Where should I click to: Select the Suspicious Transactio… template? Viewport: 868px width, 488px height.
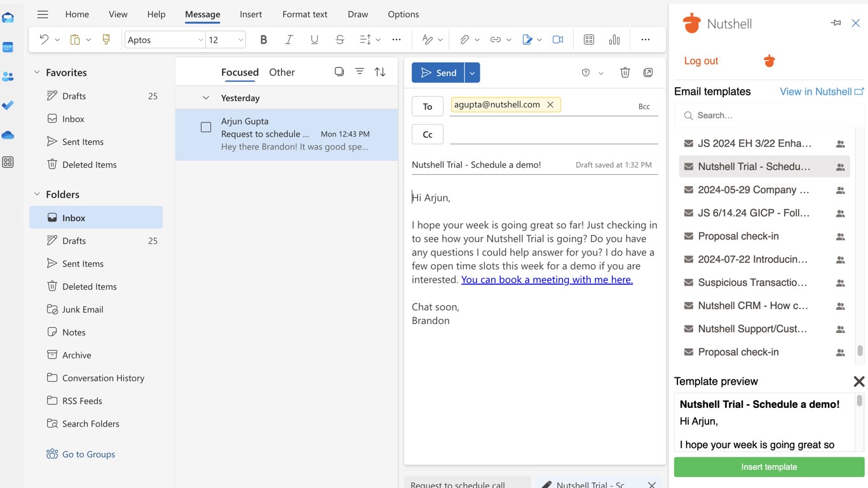coord(764,282)
